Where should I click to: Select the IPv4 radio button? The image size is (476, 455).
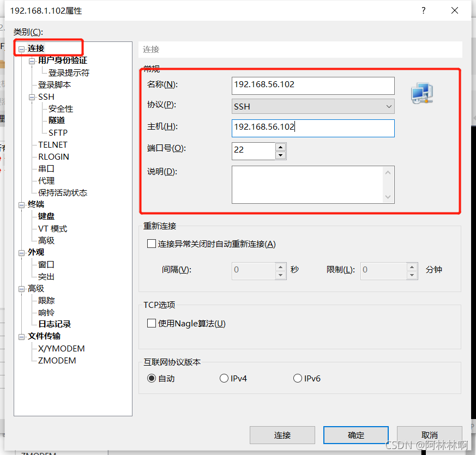pyautogui.click(x=224, y=378)
